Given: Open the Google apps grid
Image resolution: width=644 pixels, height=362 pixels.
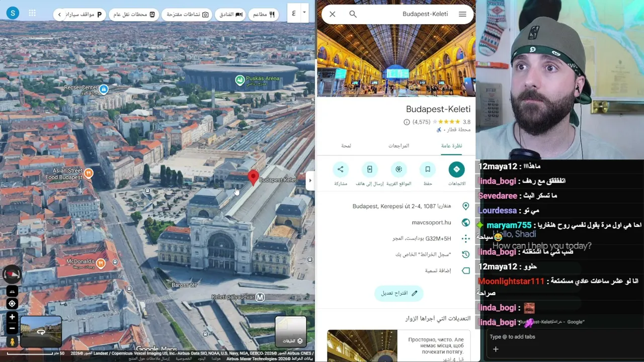Looking at the screenshot, I should coord(32,14).
